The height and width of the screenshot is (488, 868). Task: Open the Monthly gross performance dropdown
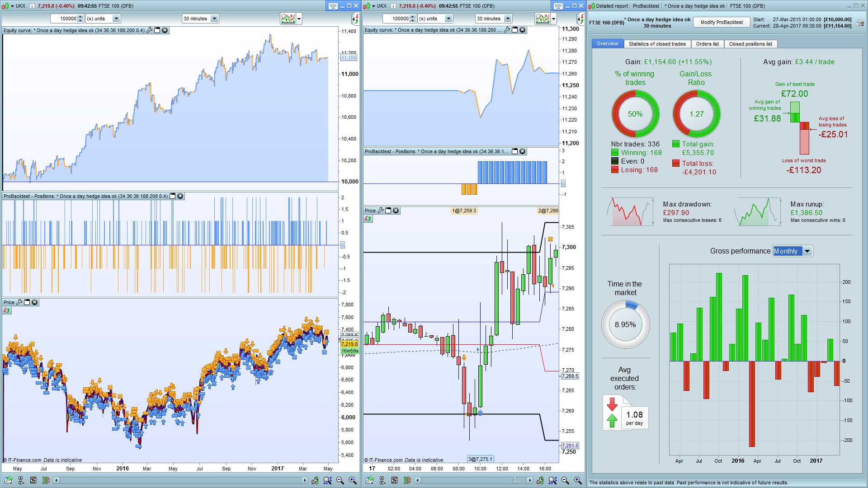click(x=807, y=251)
